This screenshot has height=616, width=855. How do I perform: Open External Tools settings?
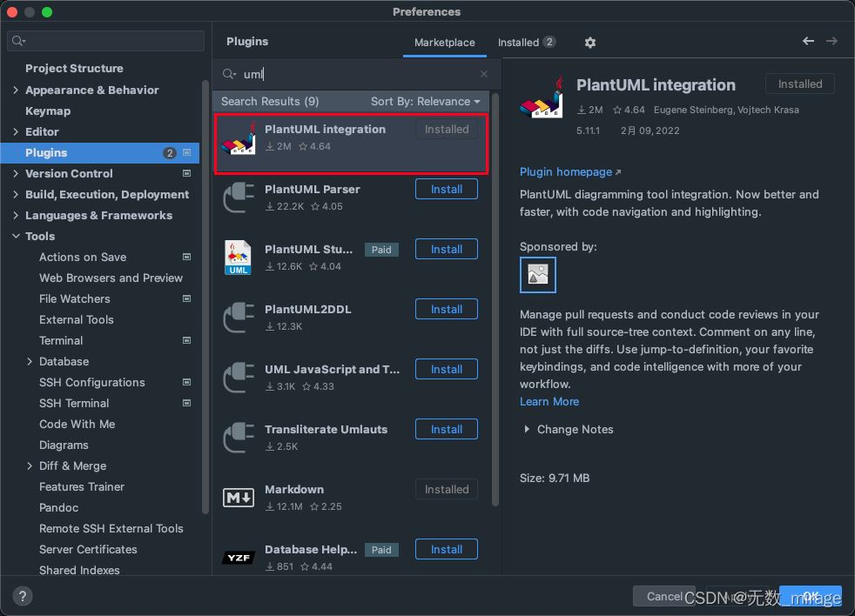tap(77, 319)
